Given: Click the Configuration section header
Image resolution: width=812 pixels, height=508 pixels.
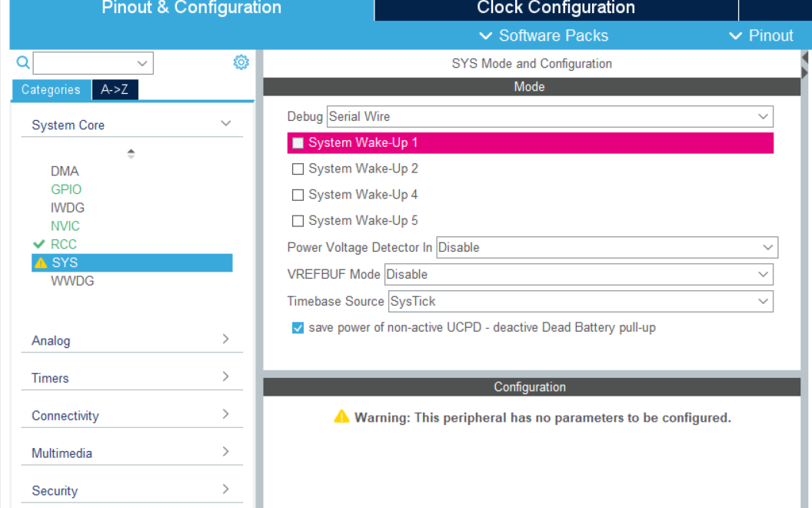Looking at the screenshot, I should 532,386.
